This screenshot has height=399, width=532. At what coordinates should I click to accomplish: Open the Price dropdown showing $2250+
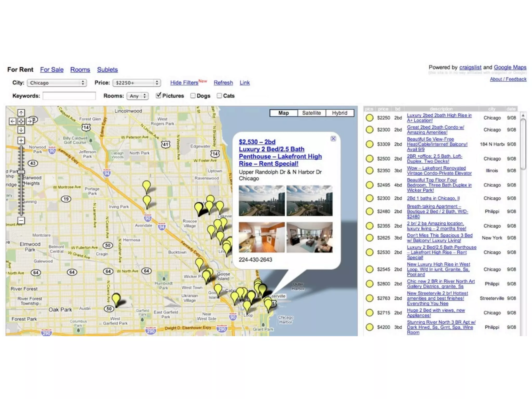click(x=137, y=83)
